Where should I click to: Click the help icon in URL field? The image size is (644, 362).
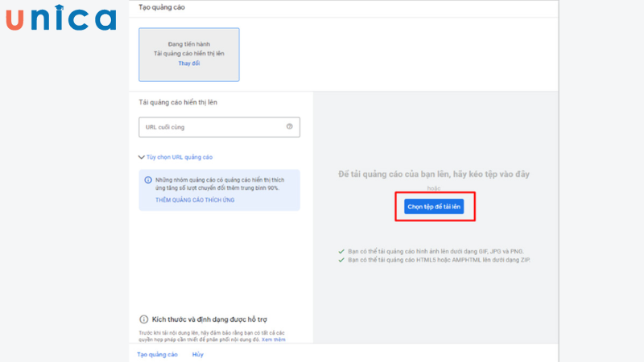point(290,126)
